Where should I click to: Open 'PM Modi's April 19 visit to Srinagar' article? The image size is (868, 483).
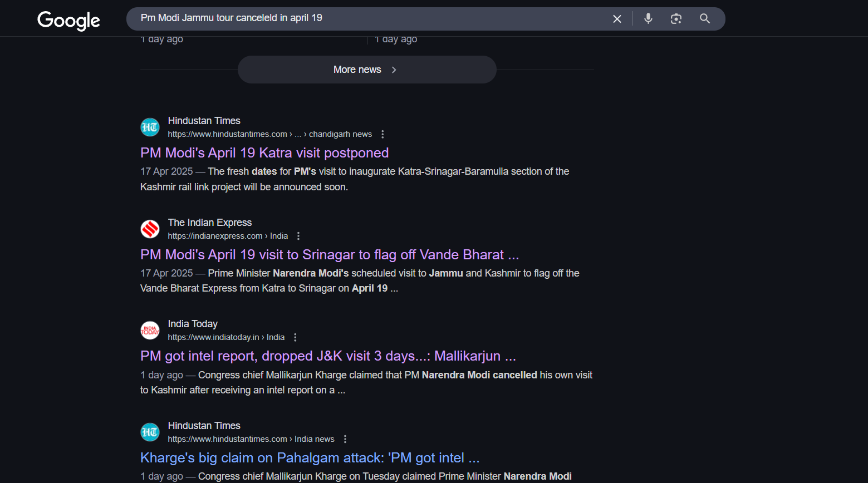tap(330, 255)
